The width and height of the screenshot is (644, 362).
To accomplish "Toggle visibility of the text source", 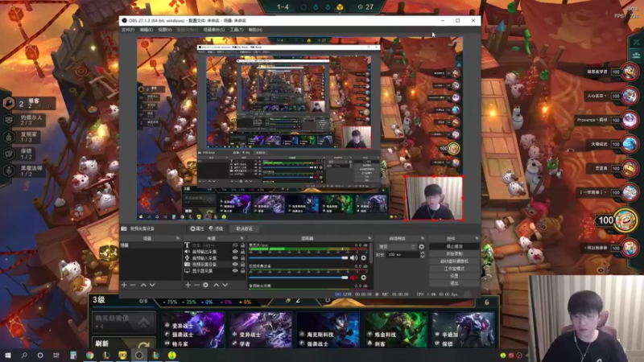I will click(235, 245).
